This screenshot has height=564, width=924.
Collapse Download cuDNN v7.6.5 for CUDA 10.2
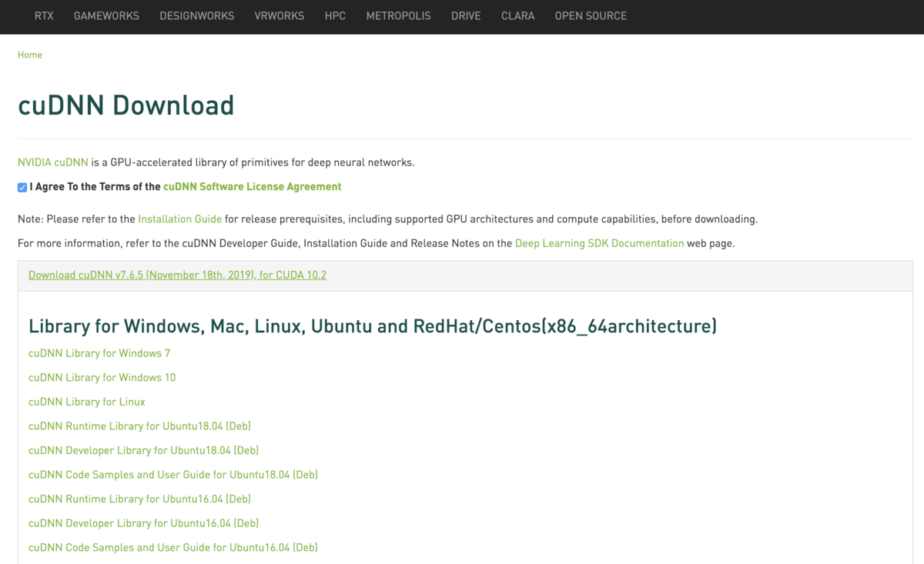pos(177,275)
